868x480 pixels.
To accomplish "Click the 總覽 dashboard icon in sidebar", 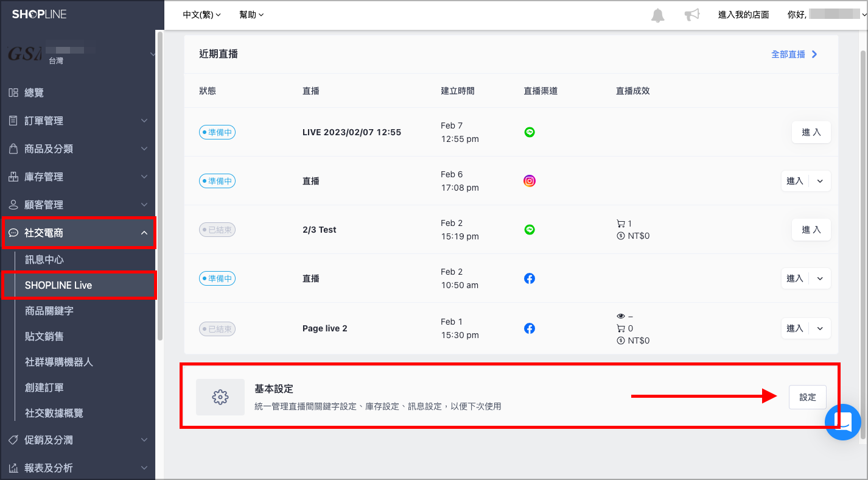I will pyautogui.click(x=13, y=93).
